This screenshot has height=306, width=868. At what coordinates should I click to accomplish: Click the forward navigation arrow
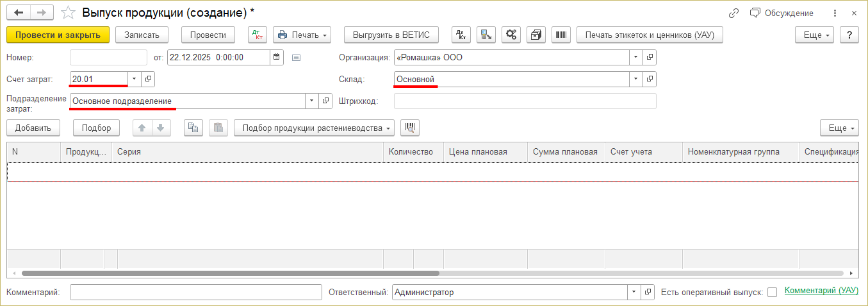tap(41, 13)
